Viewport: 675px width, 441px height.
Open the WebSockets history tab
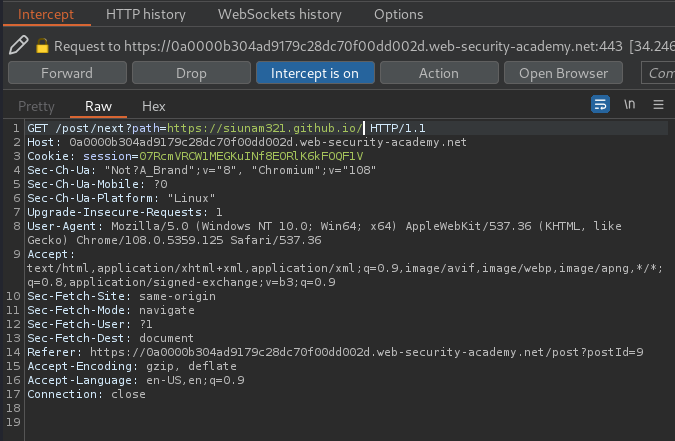280,14
